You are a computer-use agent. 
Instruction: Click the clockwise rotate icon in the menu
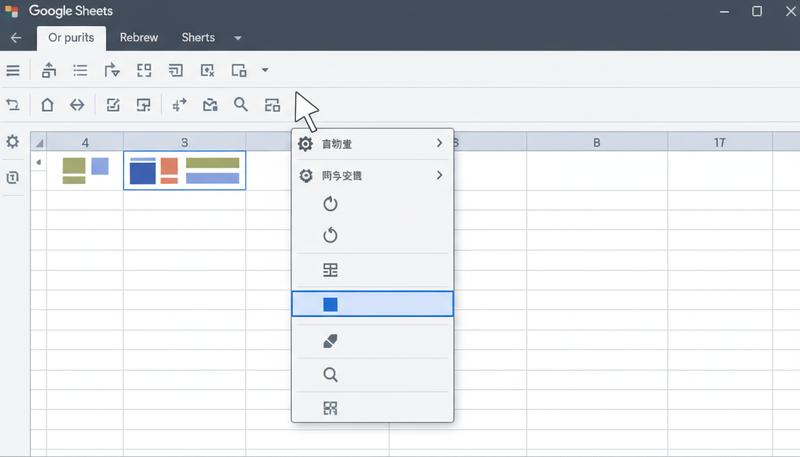point(330,204)
